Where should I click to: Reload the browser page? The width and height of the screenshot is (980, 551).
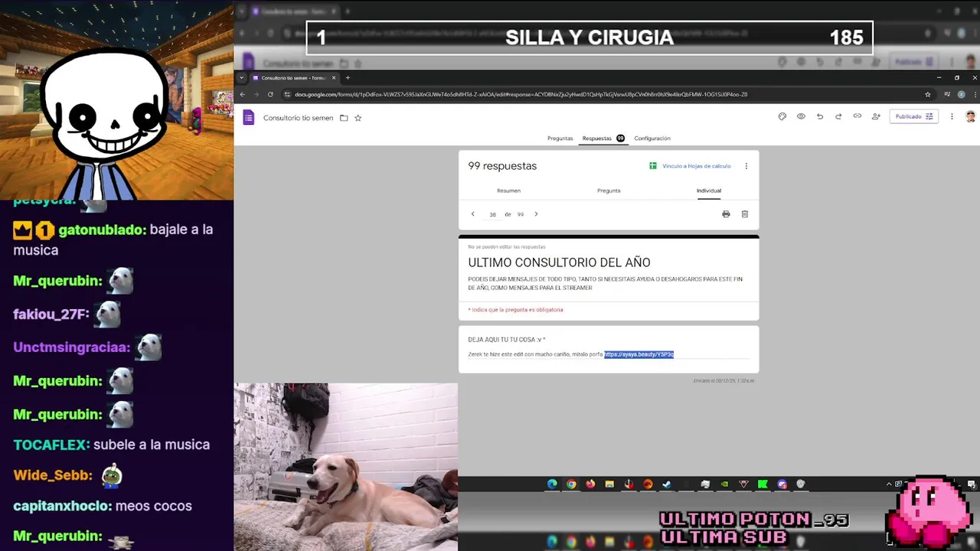[x=270, y=94]
